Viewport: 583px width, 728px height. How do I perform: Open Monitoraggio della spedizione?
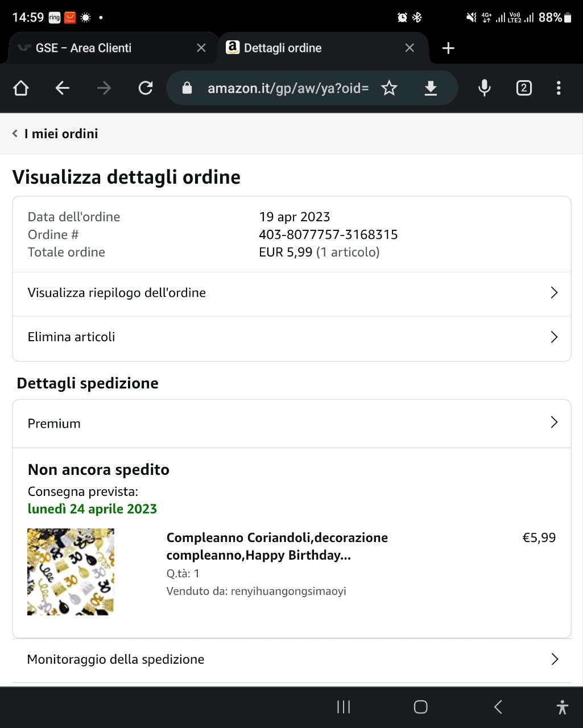[291, 659]
